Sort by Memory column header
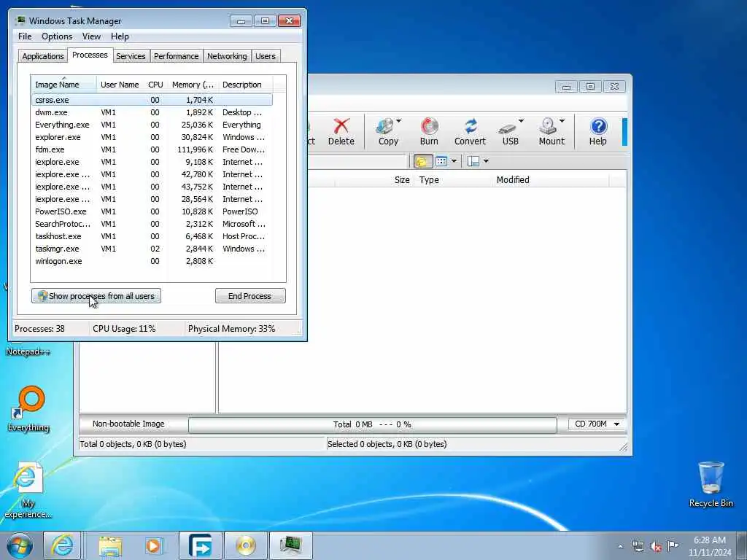 (x=193, y=85)
